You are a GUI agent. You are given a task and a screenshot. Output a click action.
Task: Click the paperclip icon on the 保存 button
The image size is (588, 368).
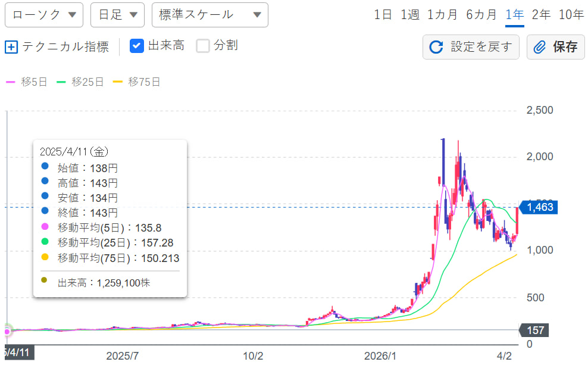click(539, 47)
